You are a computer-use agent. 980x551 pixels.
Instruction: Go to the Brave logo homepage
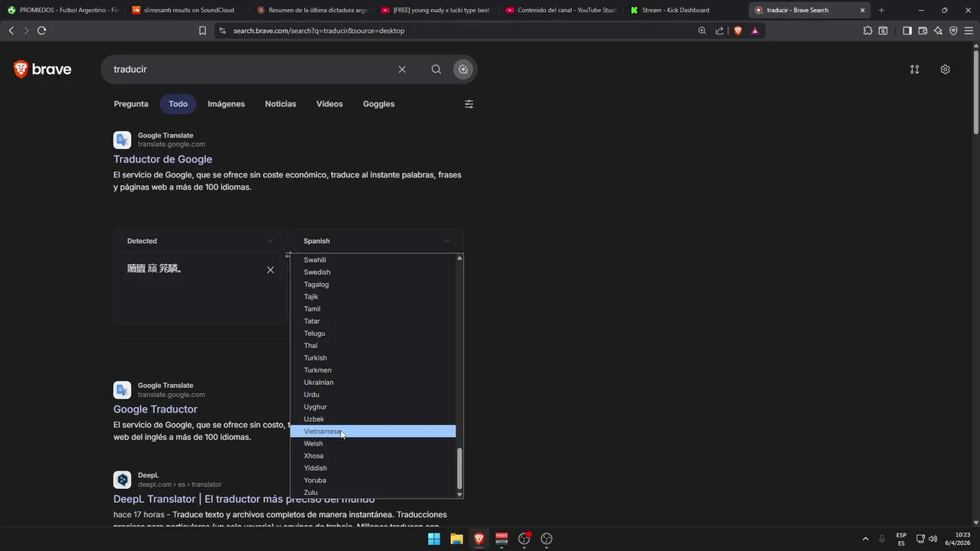(42, 69)
